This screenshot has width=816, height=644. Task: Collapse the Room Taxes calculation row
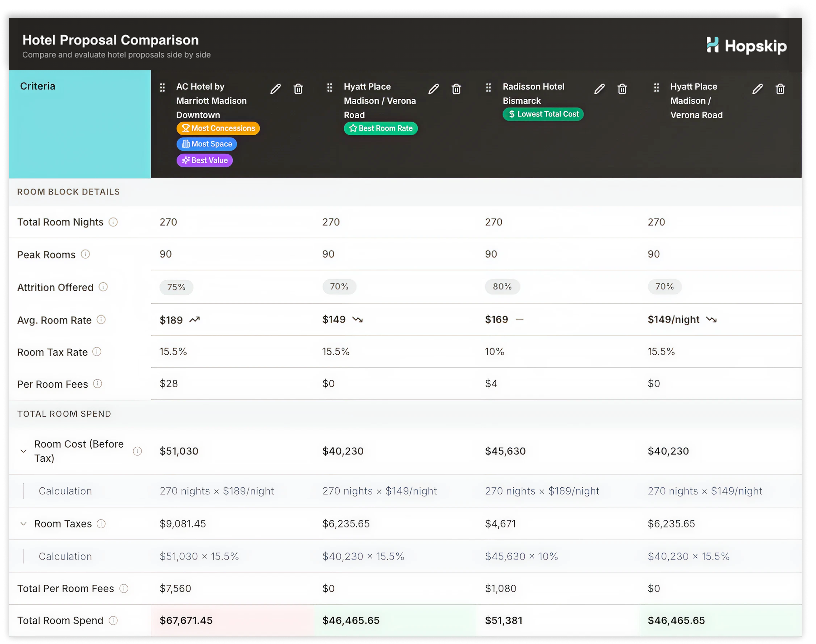coord(23,524)
